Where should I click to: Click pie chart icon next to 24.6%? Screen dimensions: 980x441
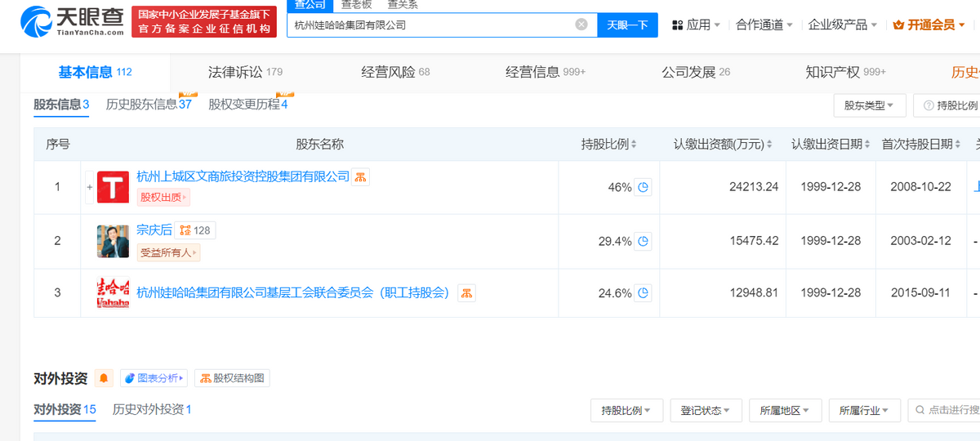(644, 292)
